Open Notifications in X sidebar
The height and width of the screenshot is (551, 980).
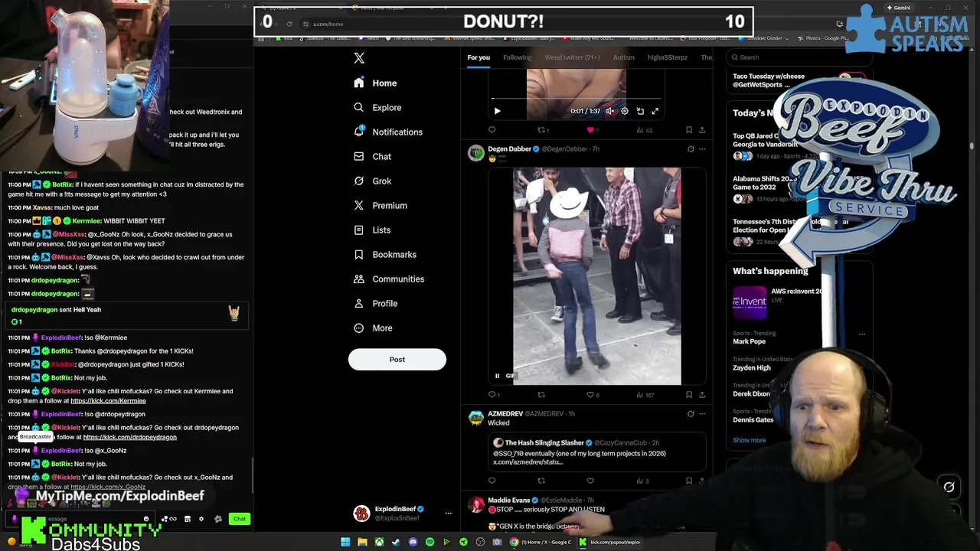pos(388,132)
